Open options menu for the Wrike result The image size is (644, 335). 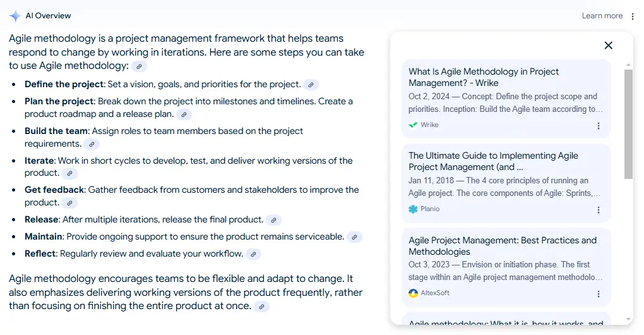(599, 126)
